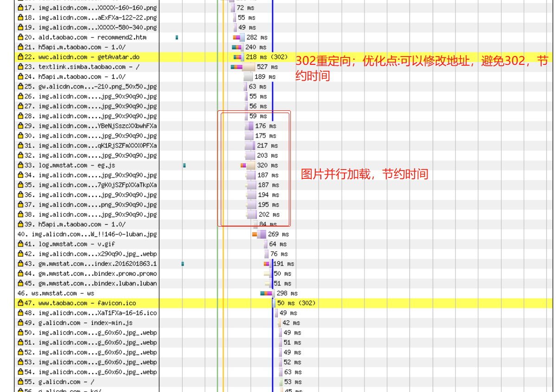Click the lock icon beside bindex.luban.luban request
The width and height of the screenshot is (556, 392).
click(20, 283)
